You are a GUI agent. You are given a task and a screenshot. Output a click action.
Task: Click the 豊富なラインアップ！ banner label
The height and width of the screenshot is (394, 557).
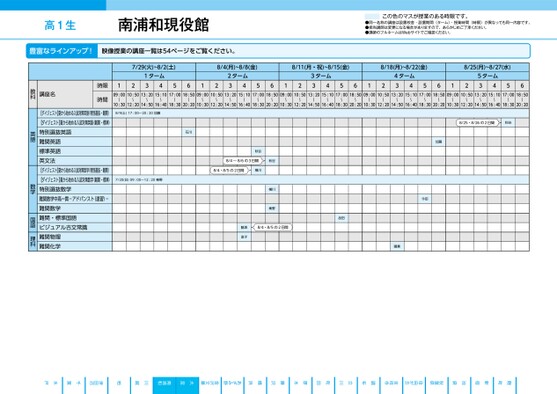(x=61, y=51)
